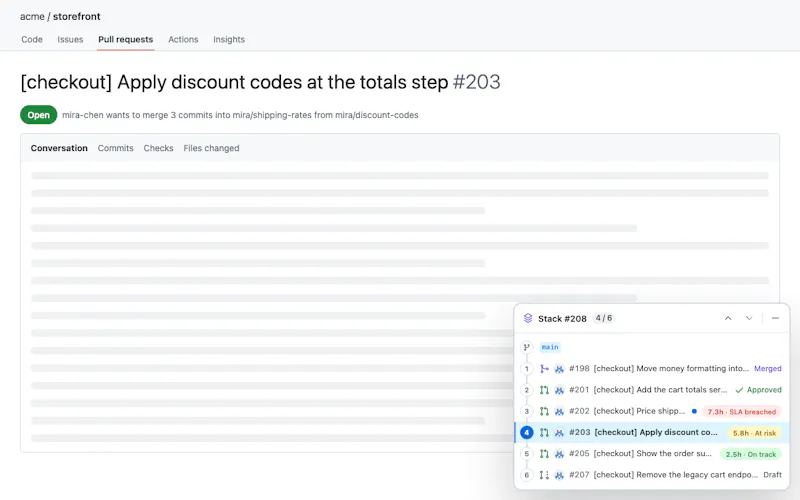Open the Checks tab

pyautogui.click(x=158, y=148)
